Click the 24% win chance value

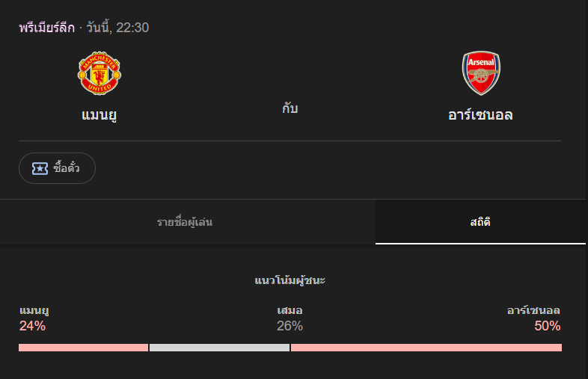coord(32,326)
